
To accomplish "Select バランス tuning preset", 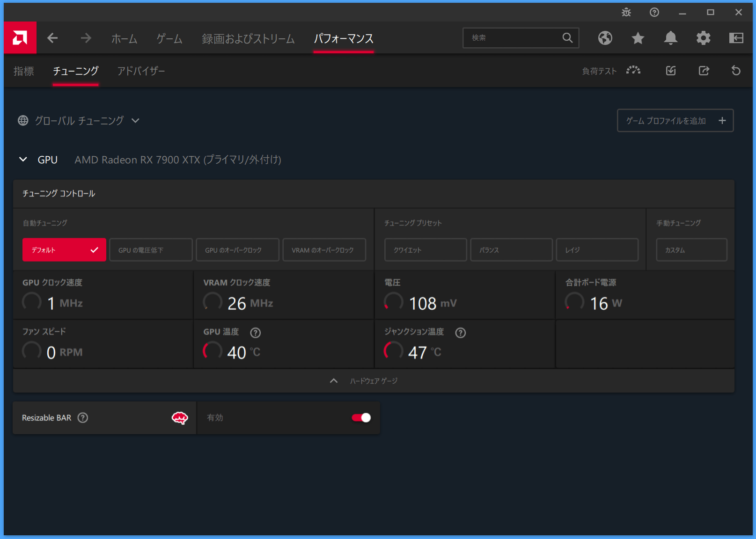I will pos(511,250).
